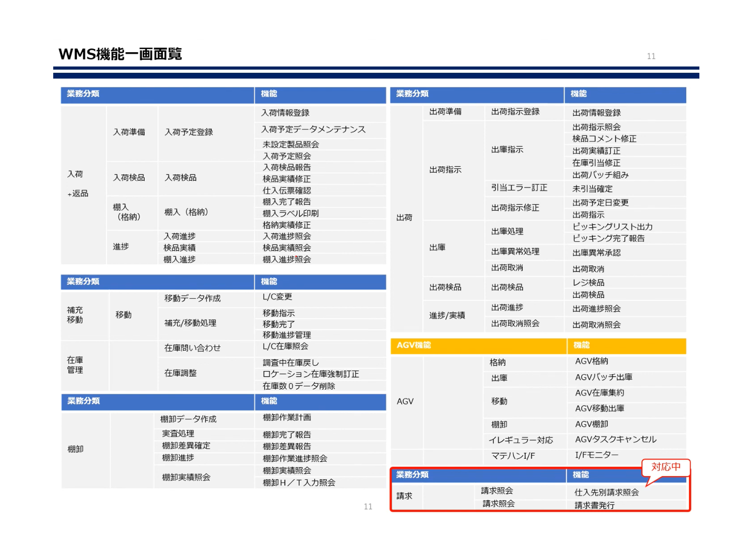Click the yellow AGV機能 header
The height and width of the screenshot is (560, 747).
pyautogui.click(x=414, y=345)
